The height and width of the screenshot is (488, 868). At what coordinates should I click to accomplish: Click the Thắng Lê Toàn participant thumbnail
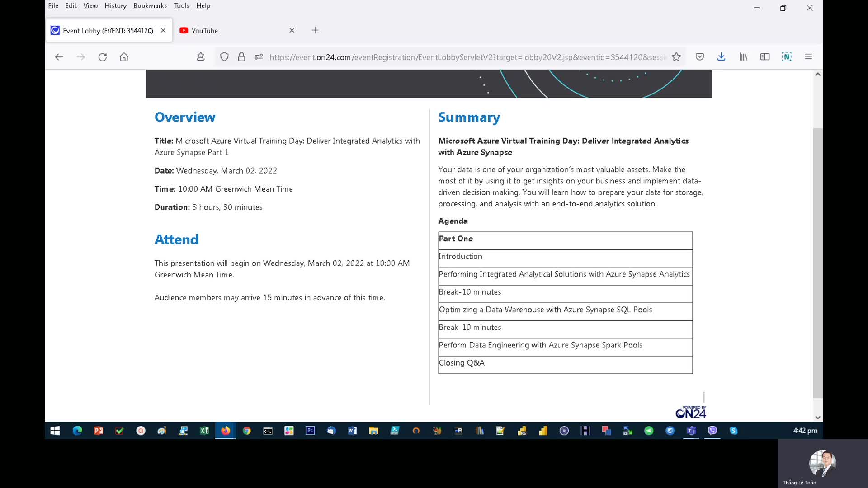tap(823, 464)
